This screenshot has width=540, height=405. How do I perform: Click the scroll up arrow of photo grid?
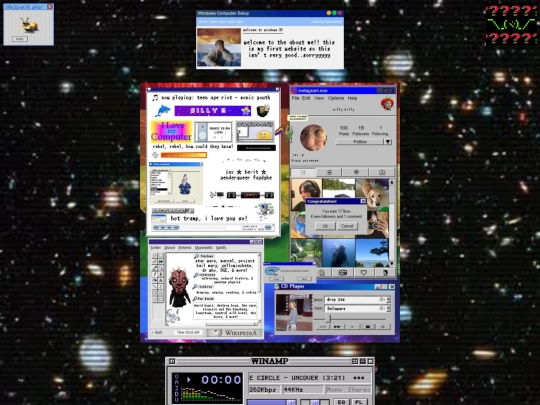pos(392,182)
